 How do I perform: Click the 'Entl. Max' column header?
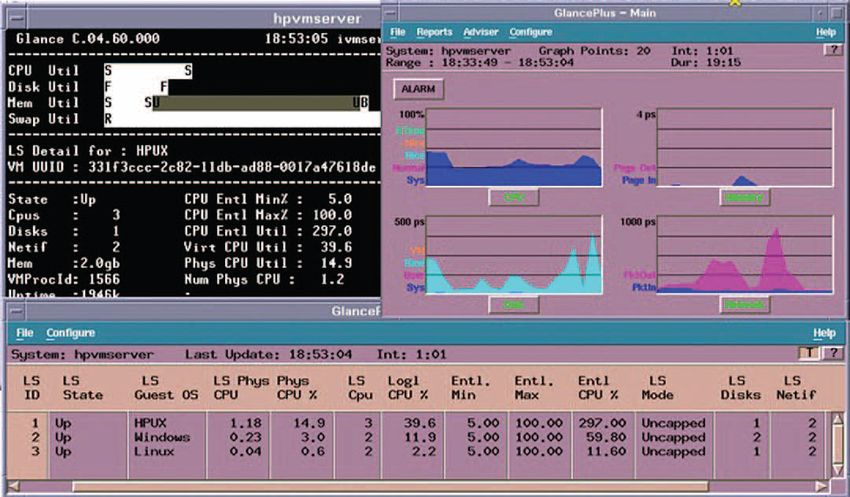(x=534, y=388)
